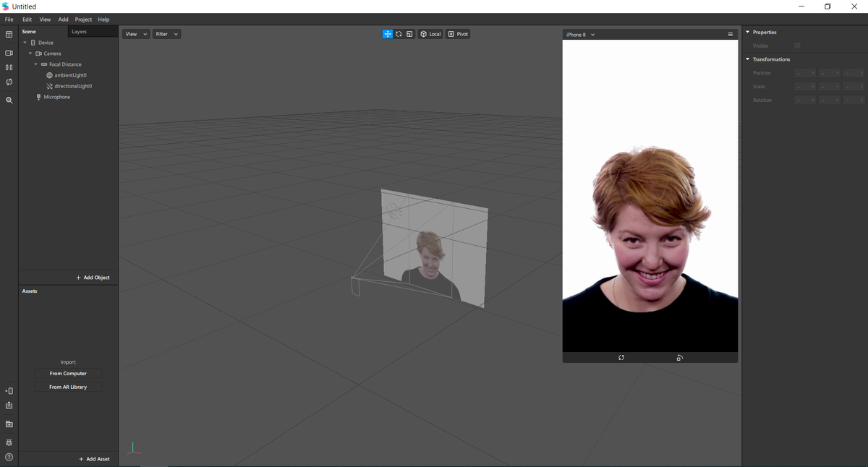868x467 pixels.
Task: Select the Move tool in the toolbar
Action: tap(388, 33)
